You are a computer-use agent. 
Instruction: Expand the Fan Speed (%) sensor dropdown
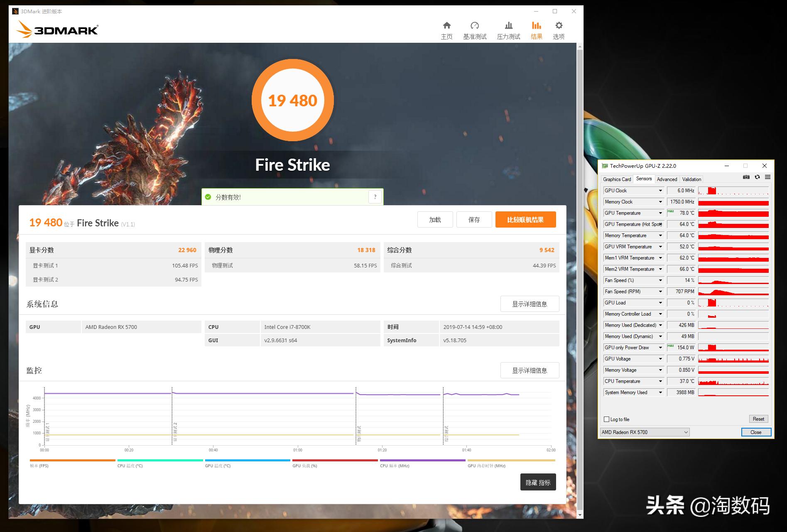click(660, 280)
